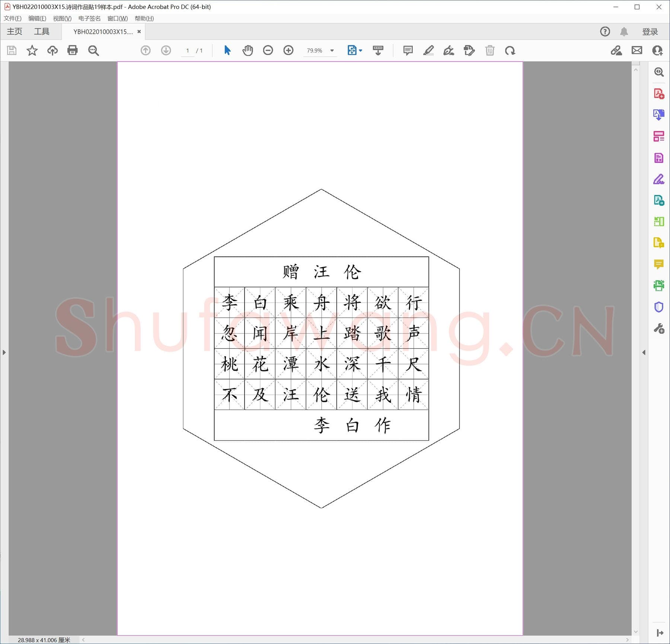670x644 pixels.
Task: Click the vertical scrollbar down arrow
Action: coord(636,631)
